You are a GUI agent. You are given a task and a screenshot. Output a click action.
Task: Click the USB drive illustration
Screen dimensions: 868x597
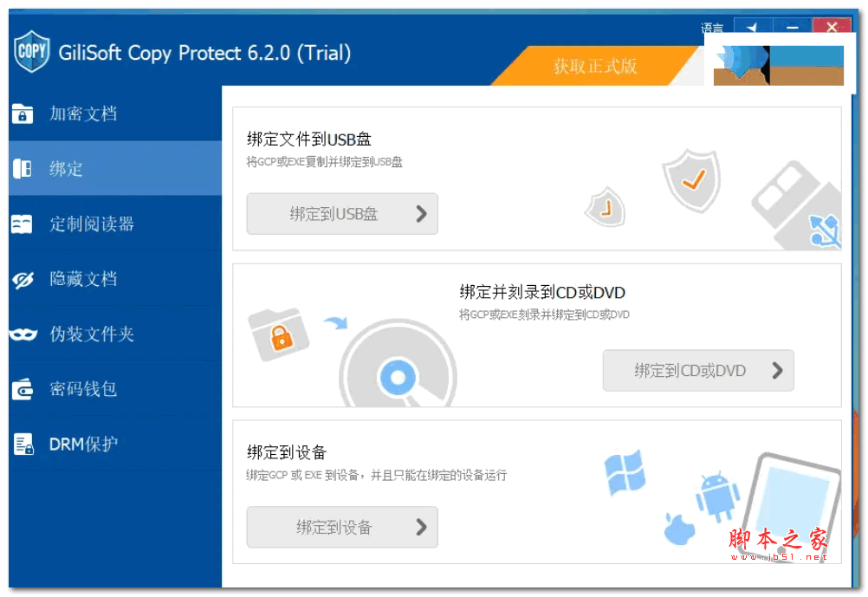pyautogui.click(x=797, y=204)
